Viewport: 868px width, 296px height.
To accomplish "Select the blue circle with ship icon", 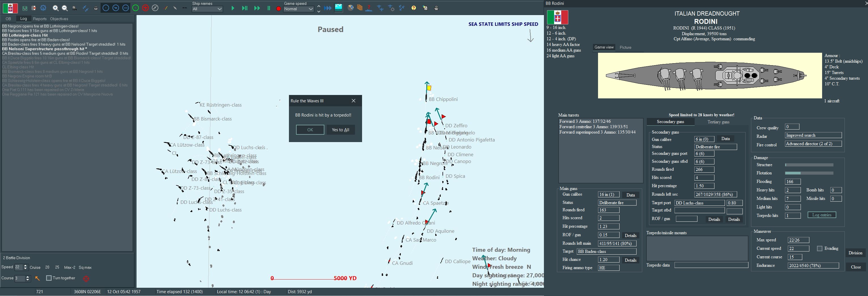I will 116,8.
